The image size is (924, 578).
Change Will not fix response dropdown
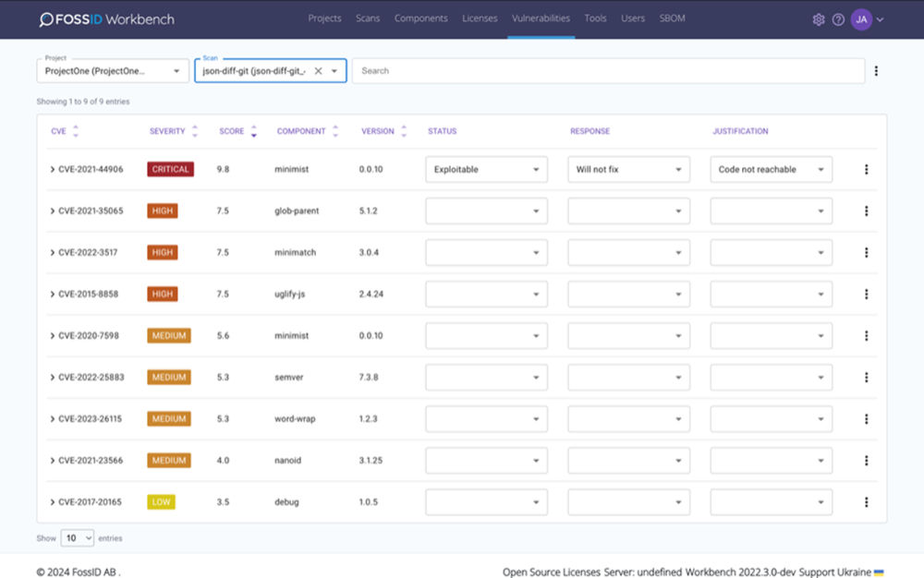point(628,170)
